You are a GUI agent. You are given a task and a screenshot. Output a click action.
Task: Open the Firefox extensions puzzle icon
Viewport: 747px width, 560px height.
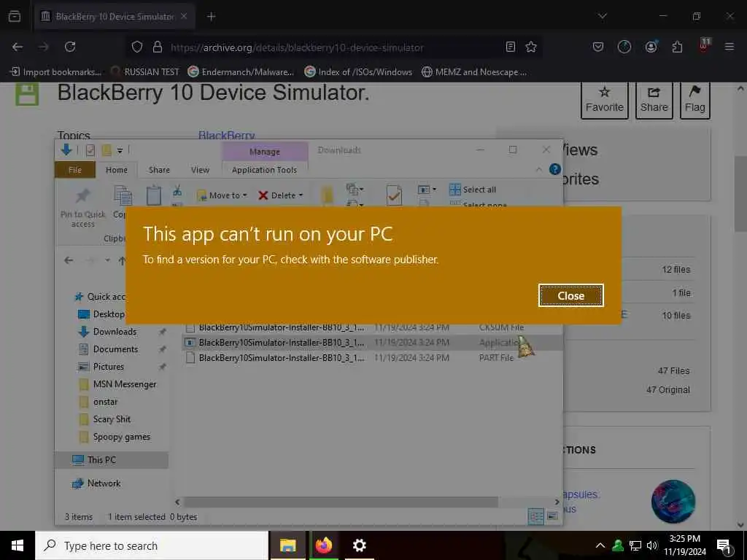(x=677, y=47)
